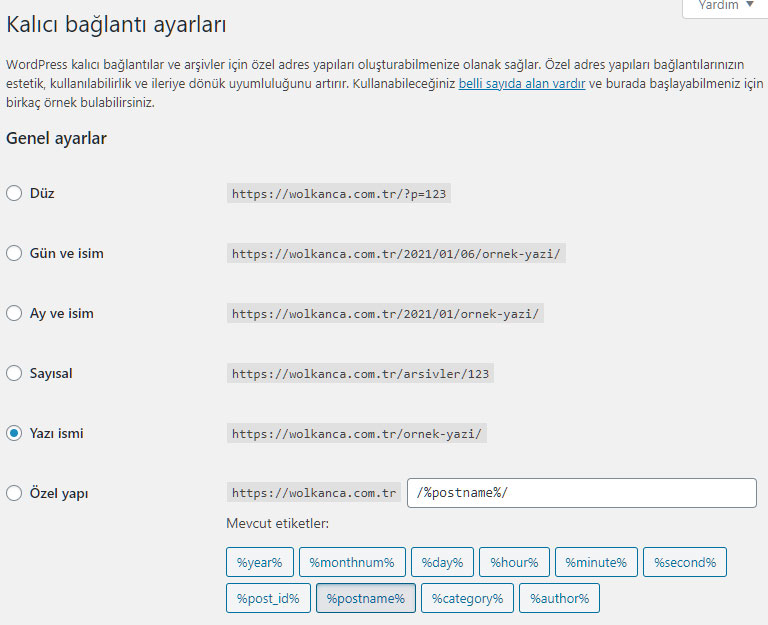Screen dimensions: 768x625
Task: Add the %second% tag
Action: tap(685, 562)
